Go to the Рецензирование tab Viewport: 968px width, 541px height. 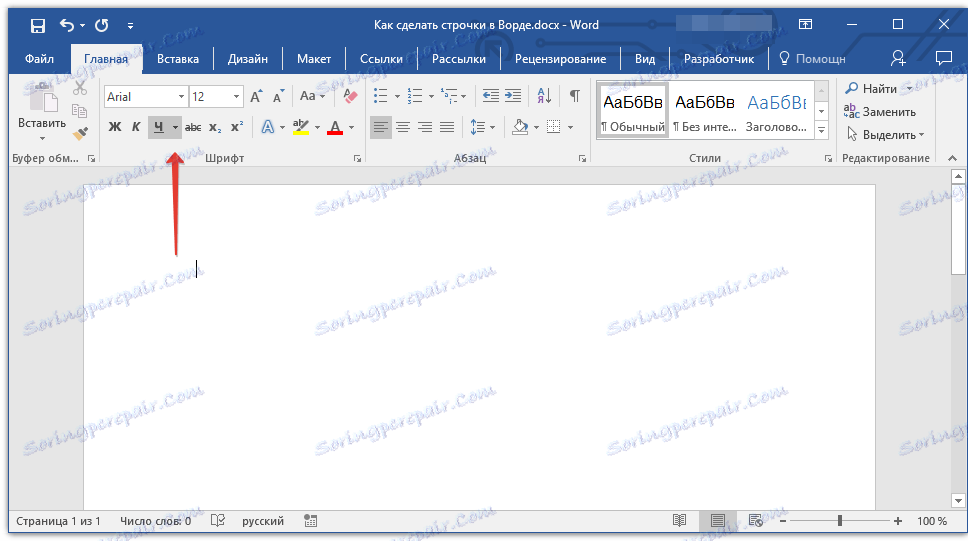[561, 59]
